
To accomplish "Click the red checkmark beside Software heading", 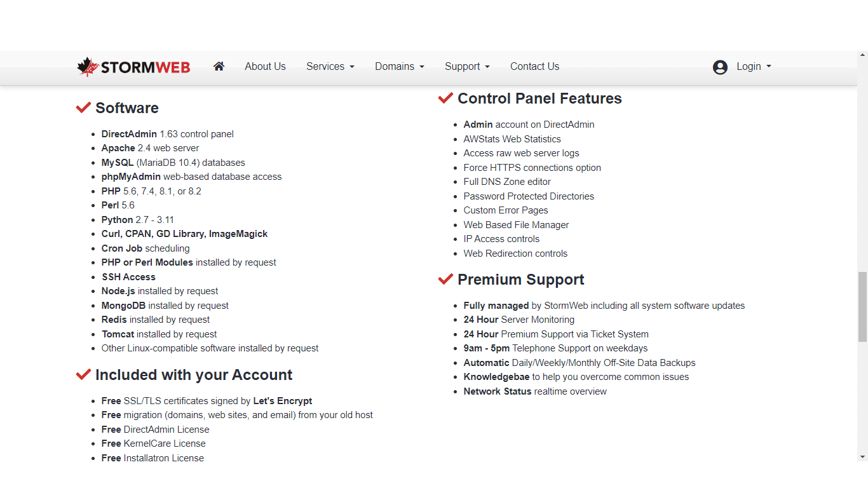I will [x=83, y=107].
